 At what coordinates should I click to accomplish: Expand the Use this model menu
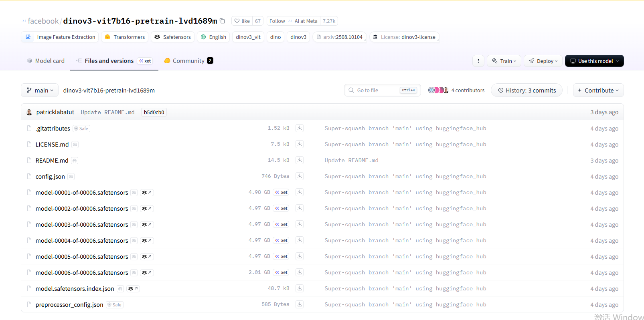[x=594, y=61]
